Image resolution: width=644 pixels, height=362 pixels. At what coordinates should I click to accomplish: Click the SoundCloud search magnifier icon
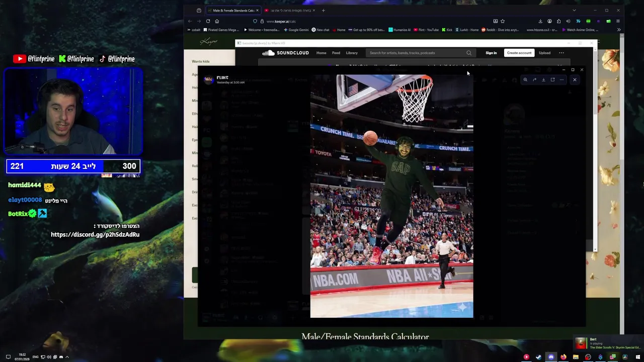tap(469, 53)
